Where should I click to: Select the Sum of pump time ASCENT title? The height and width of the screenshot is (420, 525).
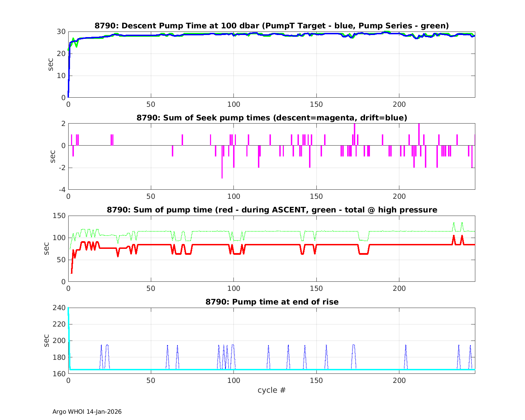click(272, 210)
